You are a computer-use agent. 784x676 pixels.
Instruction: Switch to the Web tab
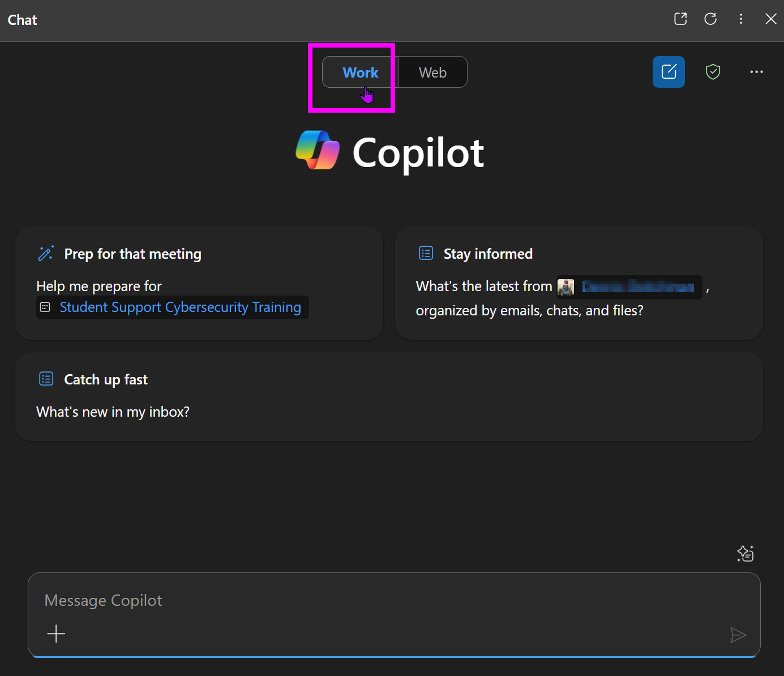[433, 72]
